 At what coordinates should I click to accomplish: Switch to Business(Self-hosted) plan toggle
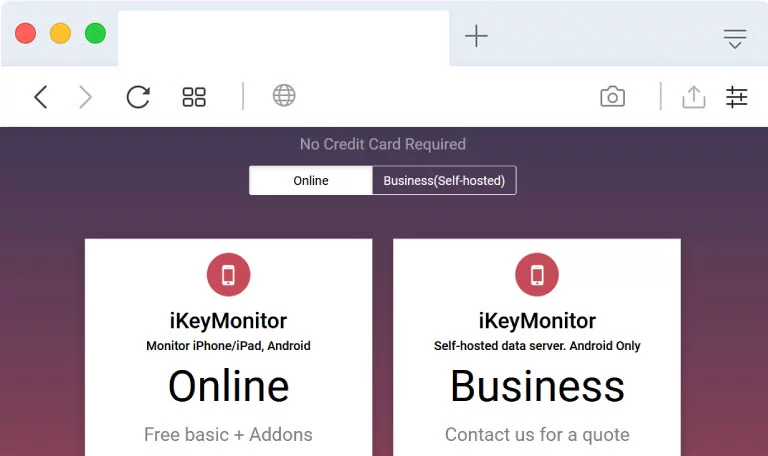coord(444,180)
